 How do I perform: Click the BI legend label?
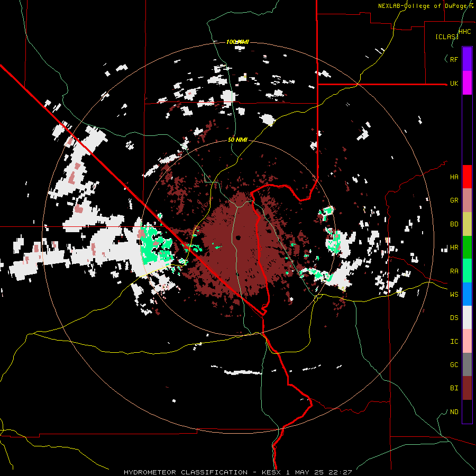click(454, 388)
